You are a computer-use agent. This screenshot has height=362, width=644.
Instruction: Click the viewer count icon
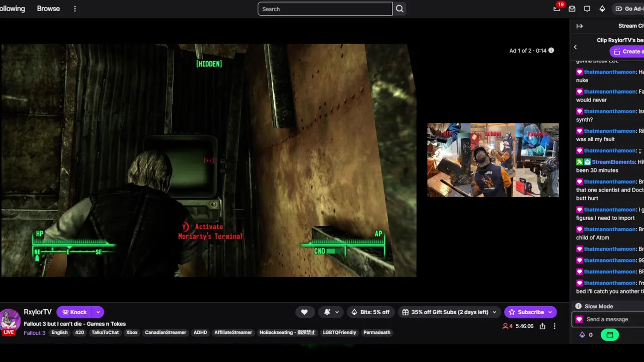click(x=505, y=326)
